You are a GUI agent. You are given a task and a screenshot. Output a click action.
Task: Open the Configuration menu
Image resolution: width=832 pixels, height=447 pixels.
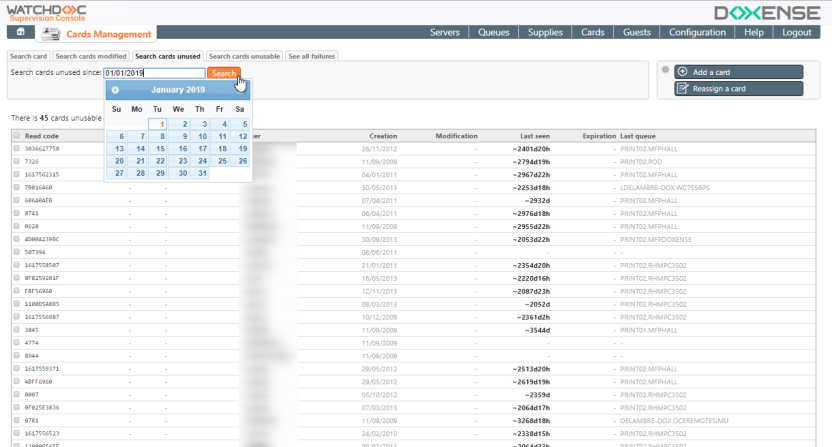[697, 33]
